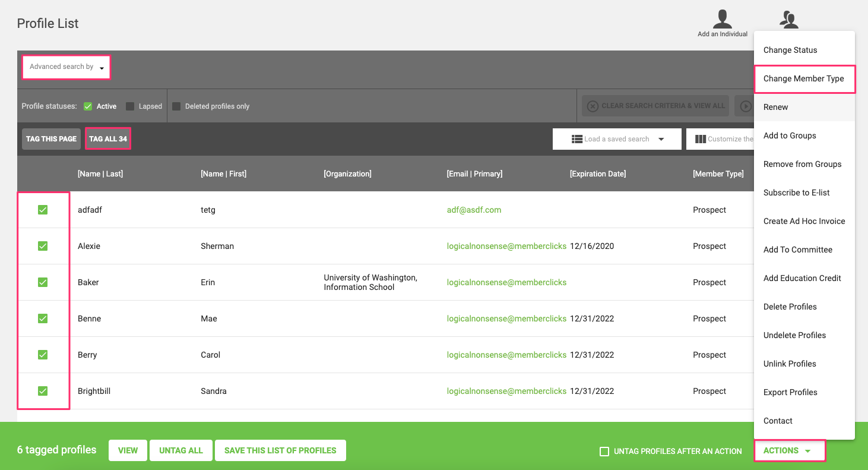The image size is (868, 470).
Task: Untag the Baker Erin checkbox
Action: click(43, 282)
